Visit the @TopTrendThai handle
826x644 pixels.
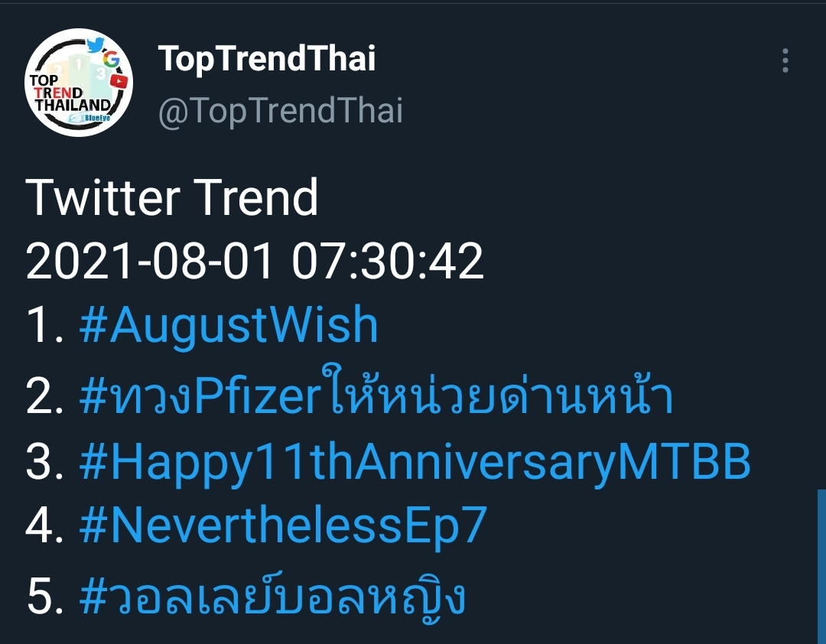pyautogui.click(x=280, y=111)
